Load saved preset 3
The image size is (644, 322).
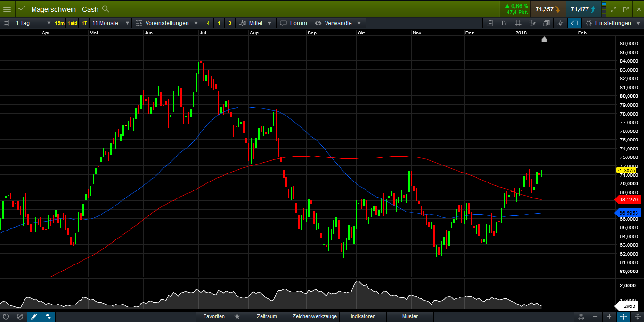coord(230,23)
